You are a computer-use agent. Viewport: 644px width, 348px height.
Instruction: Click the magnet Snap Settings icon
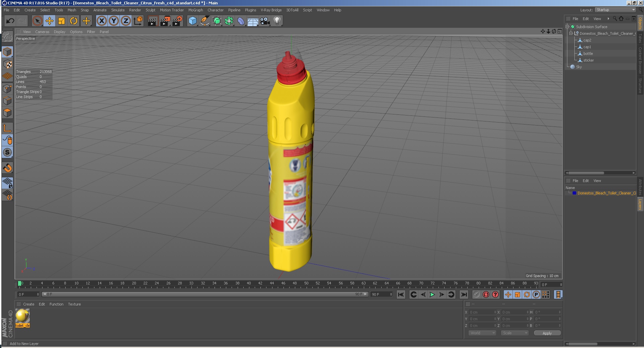click(x=7, y=168)
